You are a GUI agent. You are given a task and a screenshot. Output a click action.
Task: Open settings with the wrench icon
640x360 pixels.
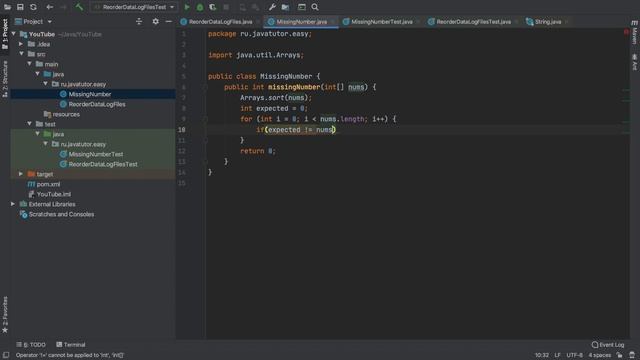pos(272,7)
